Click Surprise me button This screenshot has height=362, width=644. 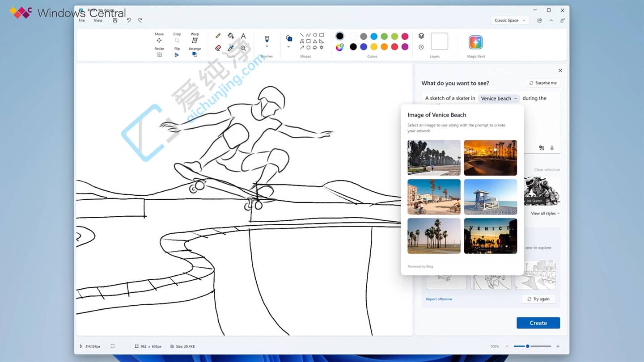(543, 83)
